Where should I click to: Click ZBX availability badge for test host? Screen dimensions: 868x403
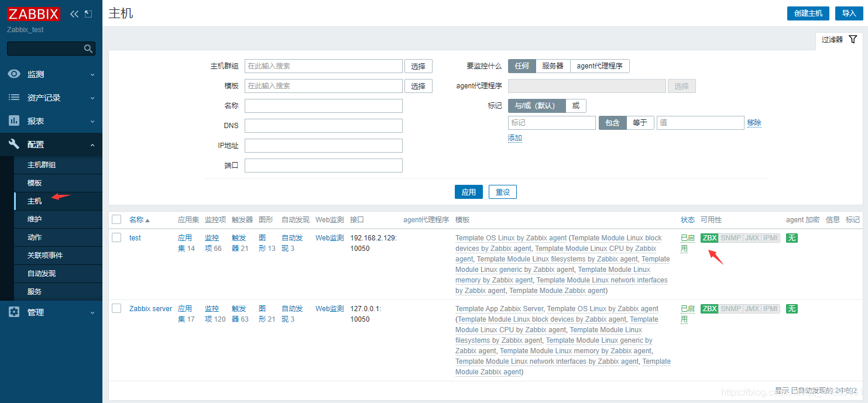click(x=709, y=238)
